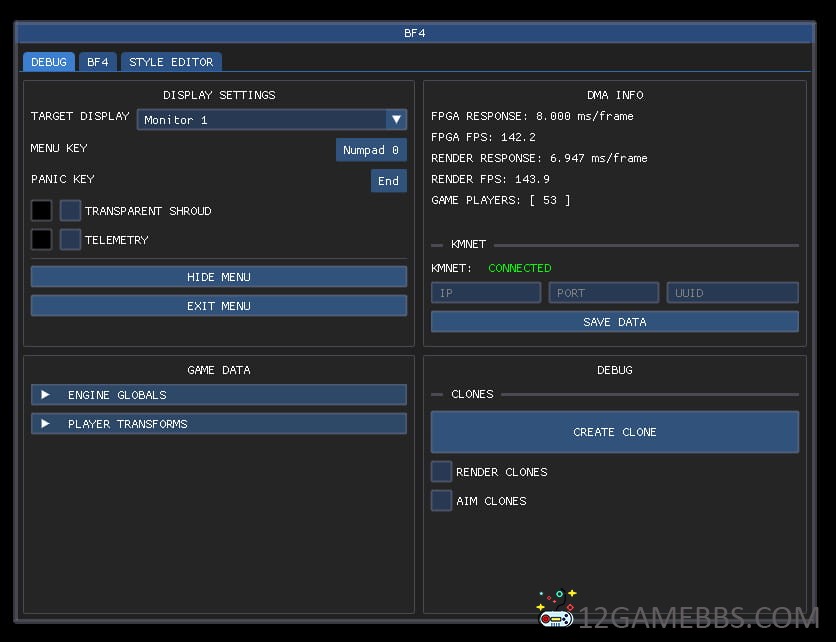Click the FPGA RESPONSE: 8.000 ms/frame text

[532, 116]
